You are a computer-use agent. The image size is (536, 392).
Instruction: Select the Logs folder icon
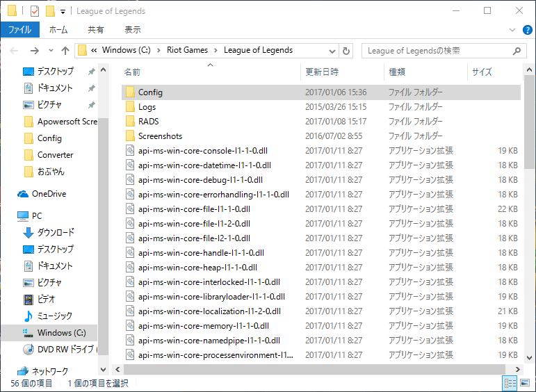[x=130, y=106]
